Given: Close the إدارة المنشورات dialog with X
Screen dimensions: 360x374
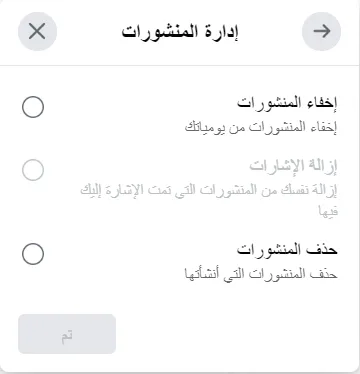Looking at the screenshot, I should tap(37, 31).
